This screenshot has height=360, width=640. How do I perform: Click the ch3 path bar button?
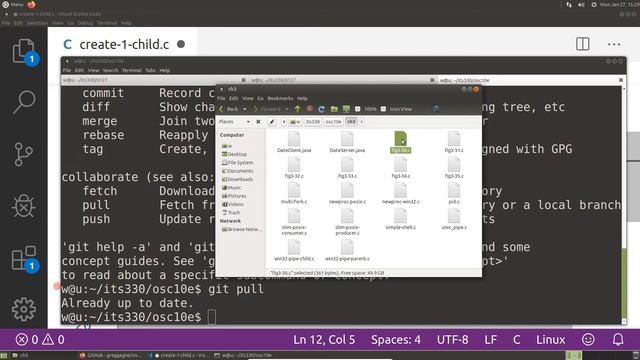pos(351,122)
